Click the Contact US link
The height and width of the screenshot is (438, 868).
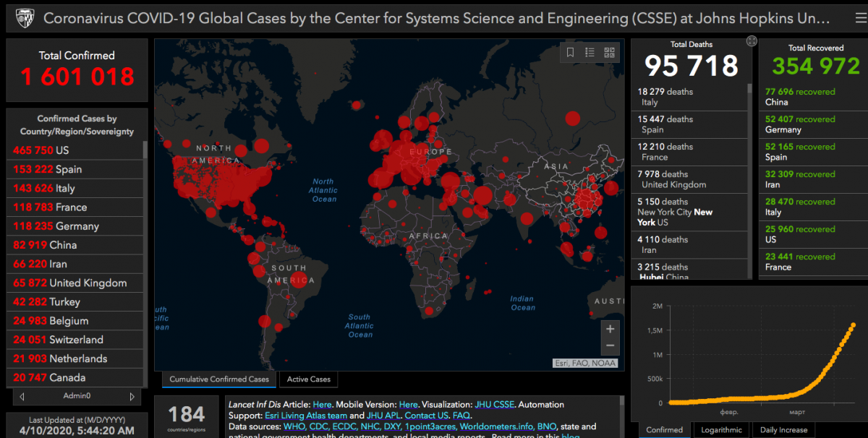[427, 416]
